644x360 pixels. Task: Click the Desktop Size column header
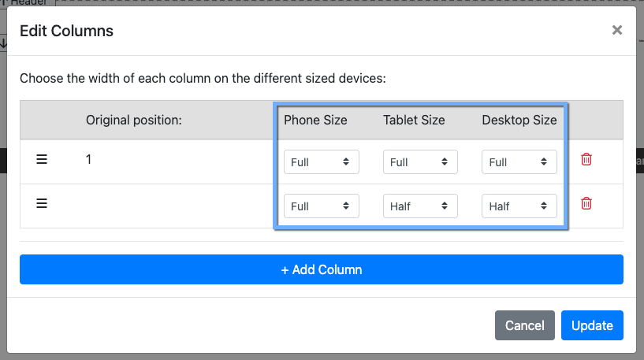click(x=519, y=121)
